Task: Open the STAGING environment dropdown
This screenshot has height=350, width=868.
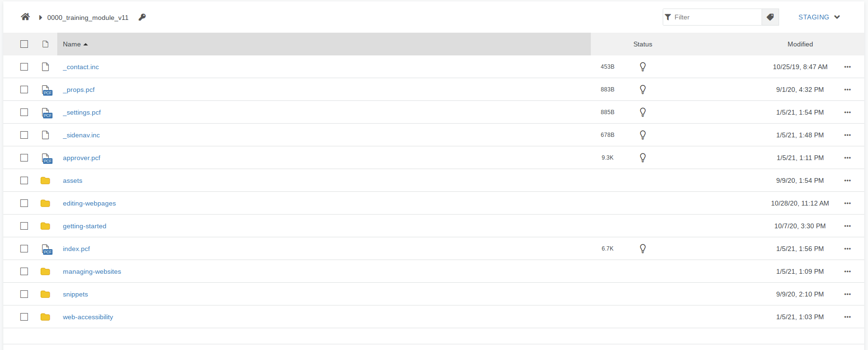Action: (819, 17)
